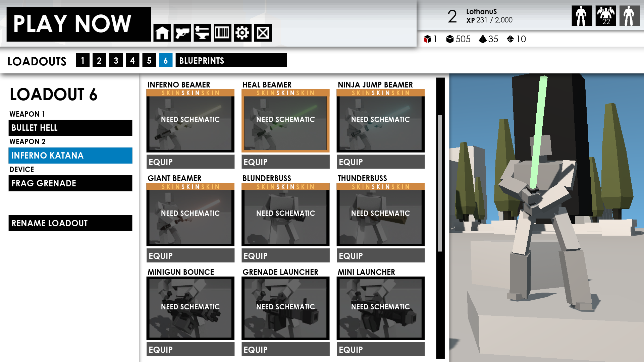Open the Blueprints tab
This screenshot has height=362, width=644.
tap(231, 60)
